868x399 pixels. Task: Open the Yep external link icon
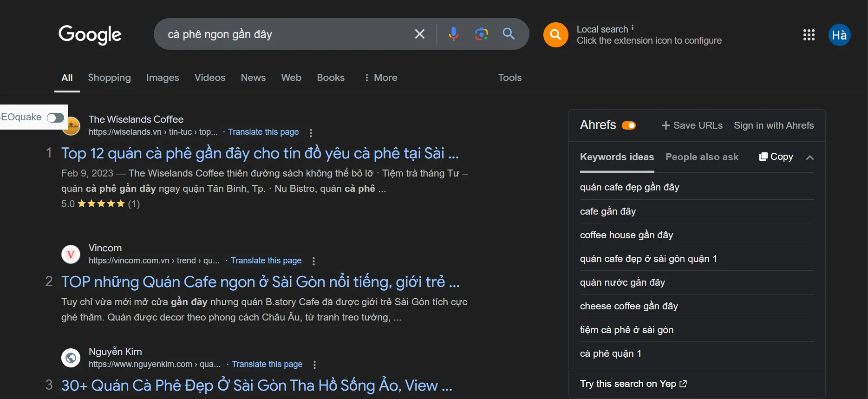click(x=683, y=384)
